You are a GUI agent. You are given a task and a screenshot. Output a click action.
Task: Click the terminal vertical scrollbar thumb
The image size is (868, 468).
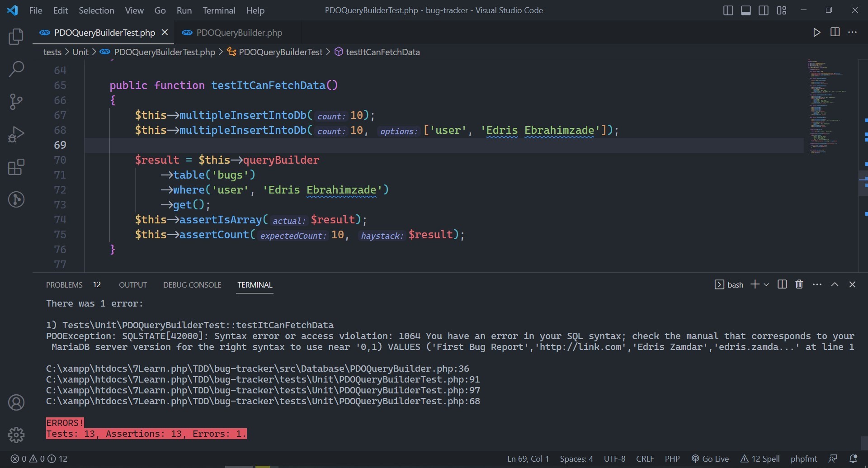coord(864,443)
